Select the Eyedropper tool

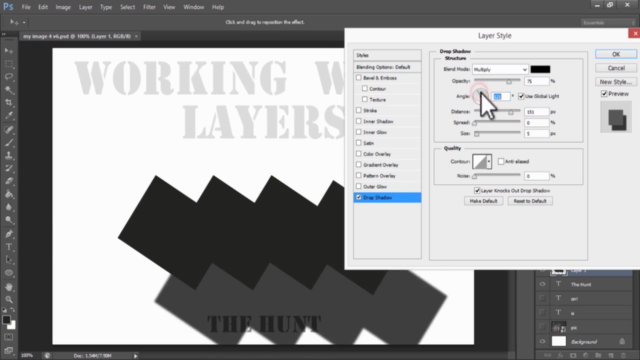(9, 116)
